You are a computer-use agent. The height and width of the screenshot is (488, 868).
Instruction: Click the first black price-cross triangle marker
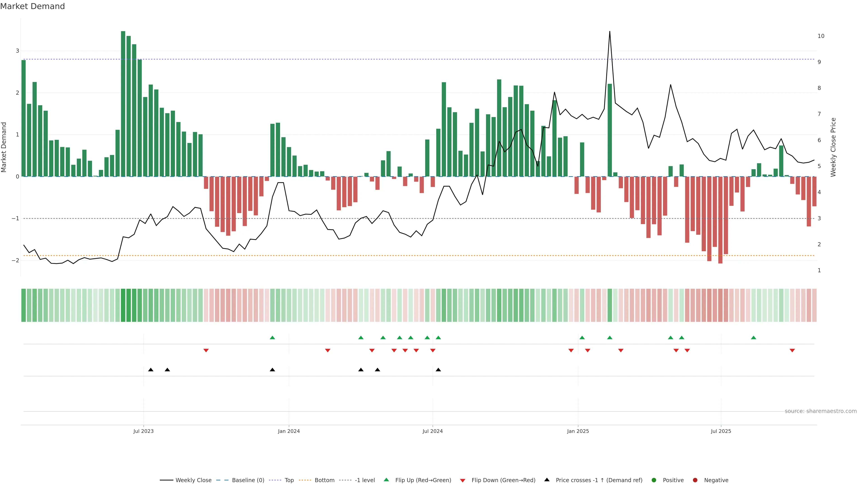[x=151, y=370]
